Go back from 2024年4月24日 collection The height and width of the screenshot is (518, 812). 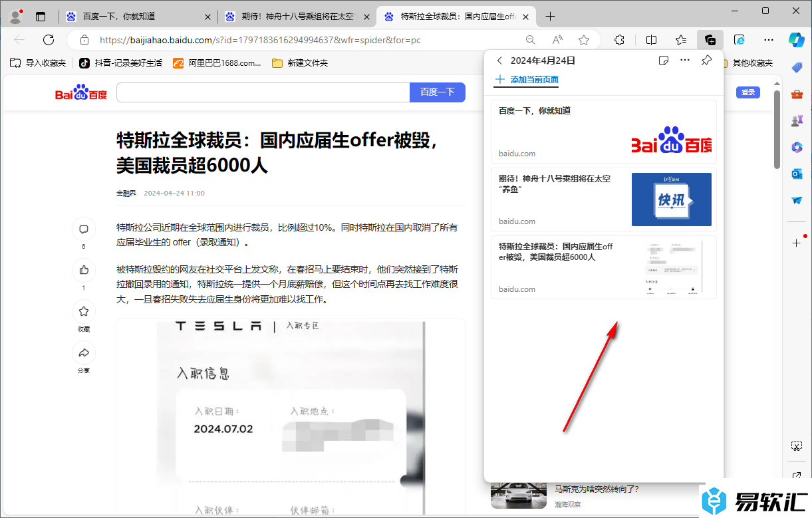point(500,61)
